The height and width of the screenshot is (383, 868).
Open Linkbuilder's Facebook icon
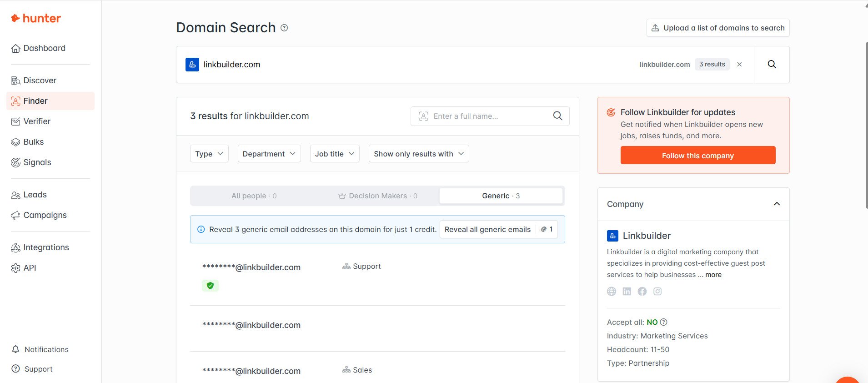point(642,291)
